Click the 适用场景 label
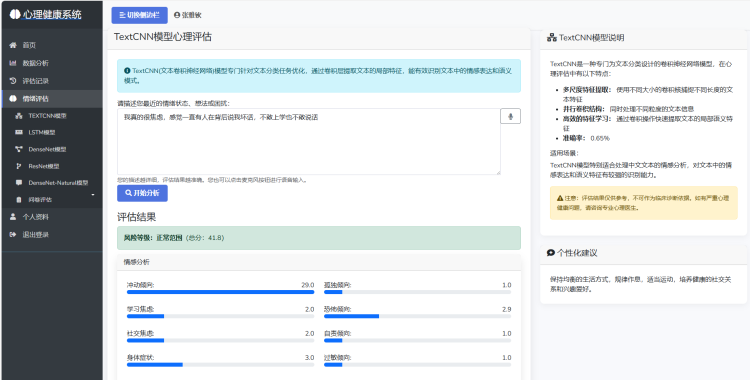Image resolution: width=750 pixels, height=380 pixels. click(564, 153)
